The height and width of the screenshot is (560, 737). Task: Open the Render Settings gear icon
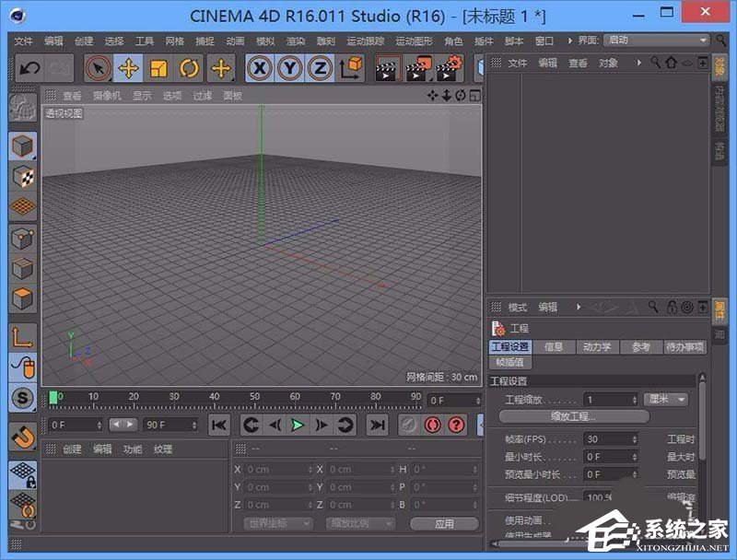[x=447, y=68]
